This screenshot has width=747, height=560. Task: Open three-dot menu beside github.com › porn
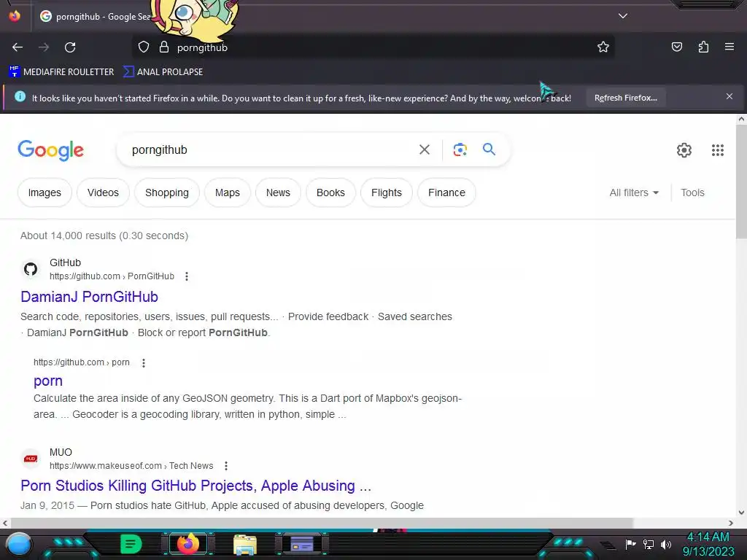(144, 363)
